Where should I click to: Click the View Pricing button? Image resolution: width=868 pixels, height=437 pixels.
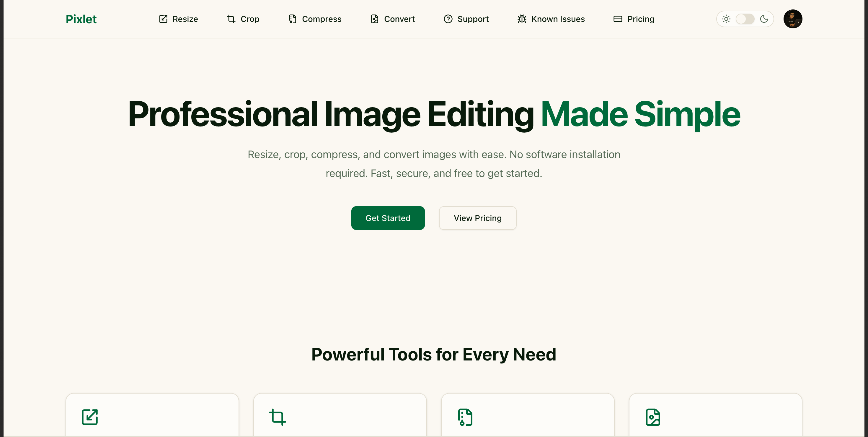coord(477,218)
